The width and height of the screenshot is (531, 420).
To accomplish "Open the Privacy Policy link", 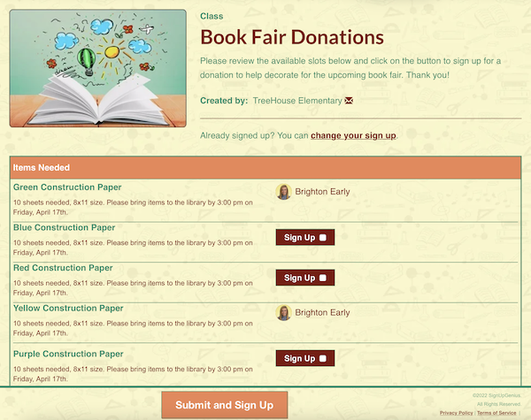I will (456, 413).
